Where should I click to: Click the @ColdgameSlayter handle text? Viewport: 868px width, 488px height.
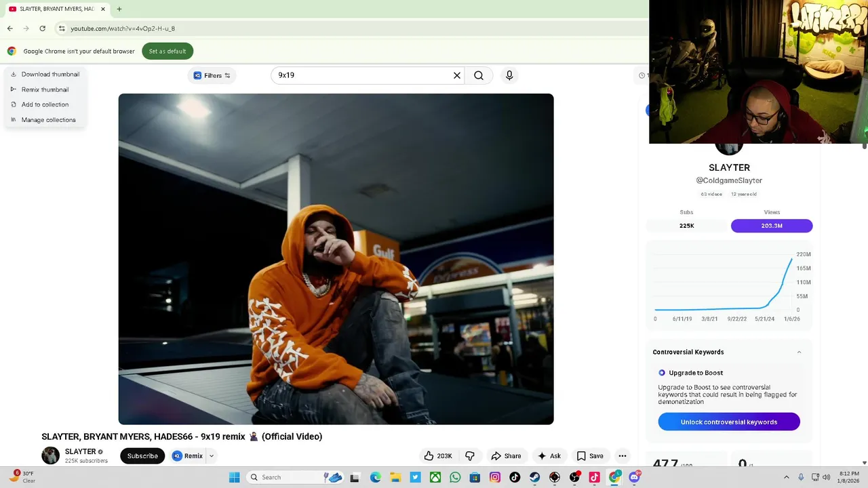[x=729, y=180]
